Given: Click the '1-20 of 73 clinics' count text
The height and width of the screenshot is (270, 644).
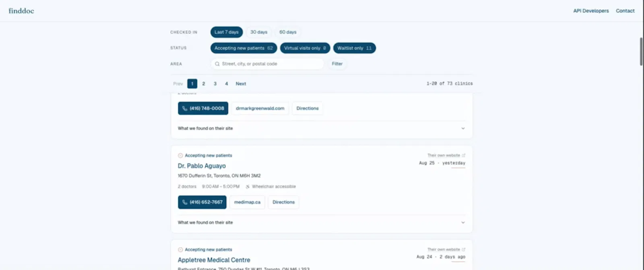Looking at the screenshot, I should coord(450,84).
